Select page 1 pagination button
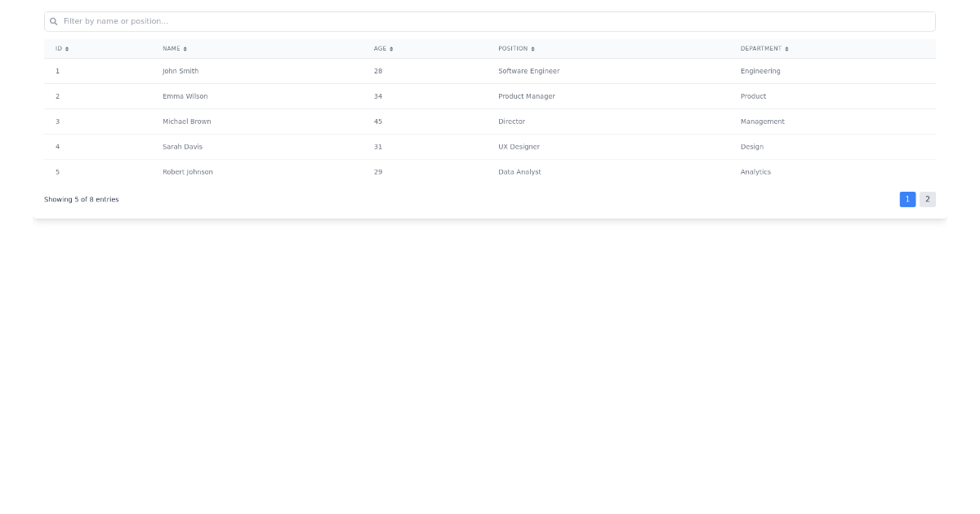This screenshot has height=514, width=980. [x=907, y=199]
